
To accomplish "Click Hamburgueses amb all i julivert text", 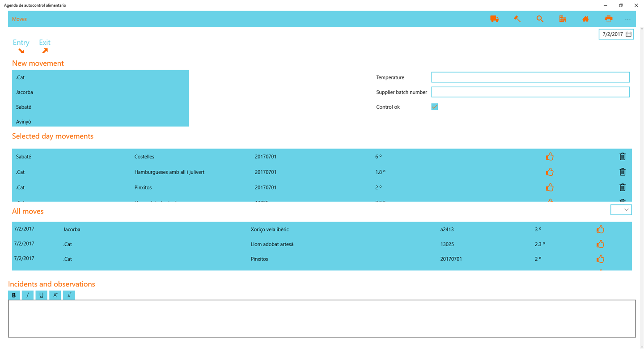I will 169,172.
